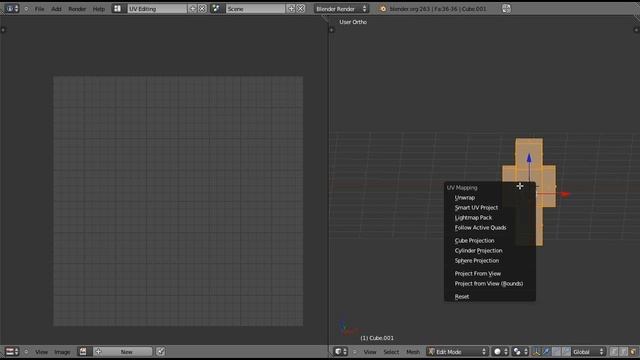Image resolution: width=640 pixels, height=360 pixels.
Task: Open the File menu
Action: (40, 9)
